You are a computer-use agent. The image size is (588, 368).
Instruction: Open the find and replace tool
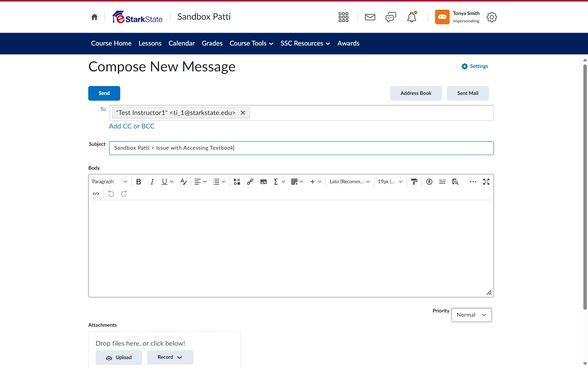coord(455,182)
